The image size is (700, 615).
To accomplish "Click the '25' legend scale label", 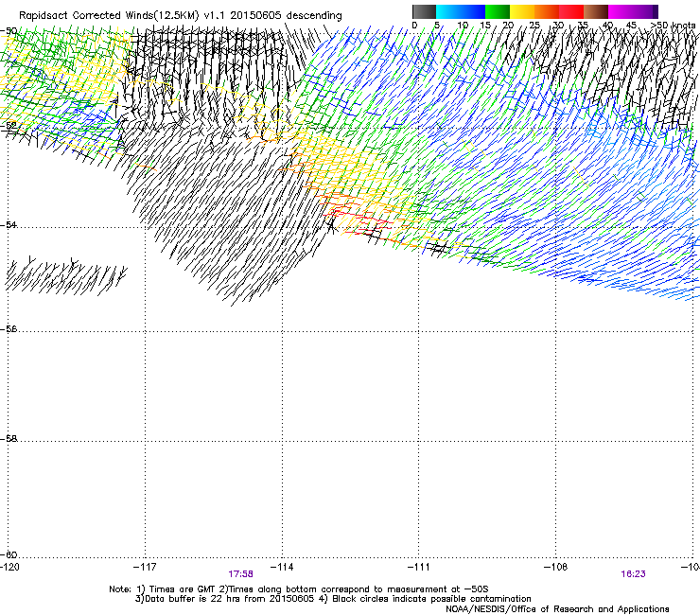I will 534,26.
